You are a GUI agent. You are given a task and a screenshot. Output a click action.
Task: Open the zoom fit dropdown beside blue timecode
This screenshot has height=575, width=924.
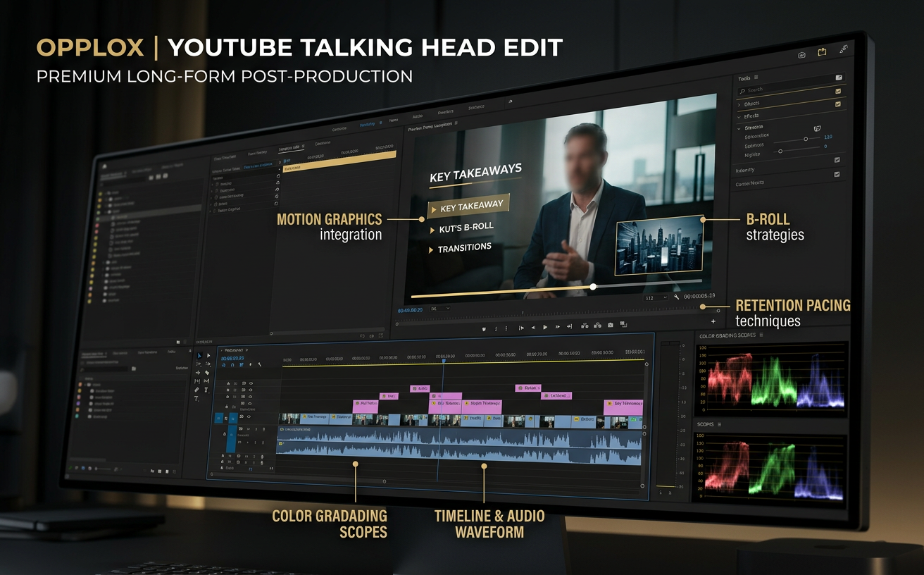(440, 308)
